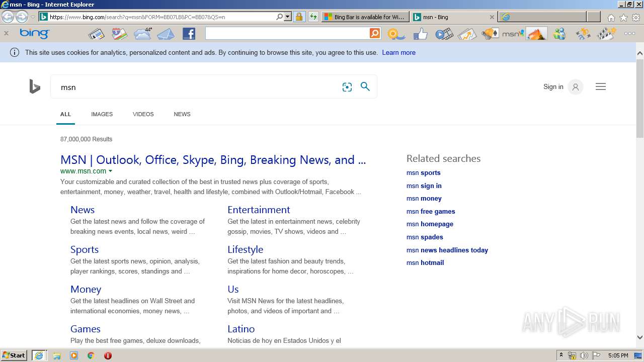Open the Bing Bar Mail envelope icon
This screenshot has height=362, width=644.
point(166,34)
